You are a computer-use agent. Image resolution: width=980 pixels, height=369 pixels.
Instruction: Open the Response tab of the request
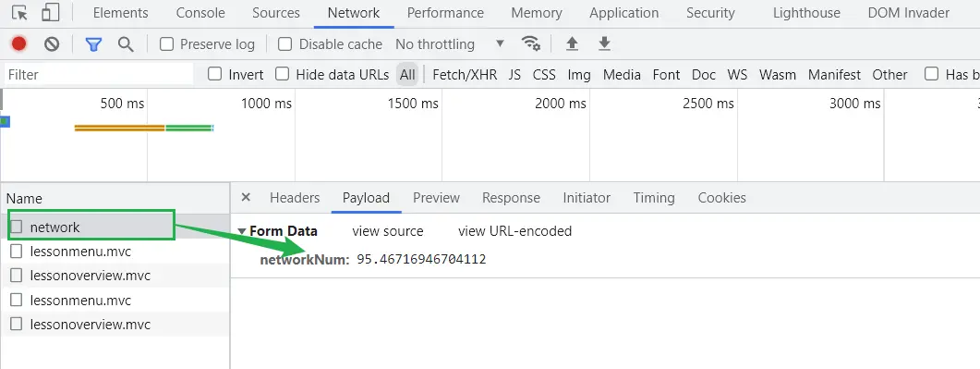click(511, 198)
